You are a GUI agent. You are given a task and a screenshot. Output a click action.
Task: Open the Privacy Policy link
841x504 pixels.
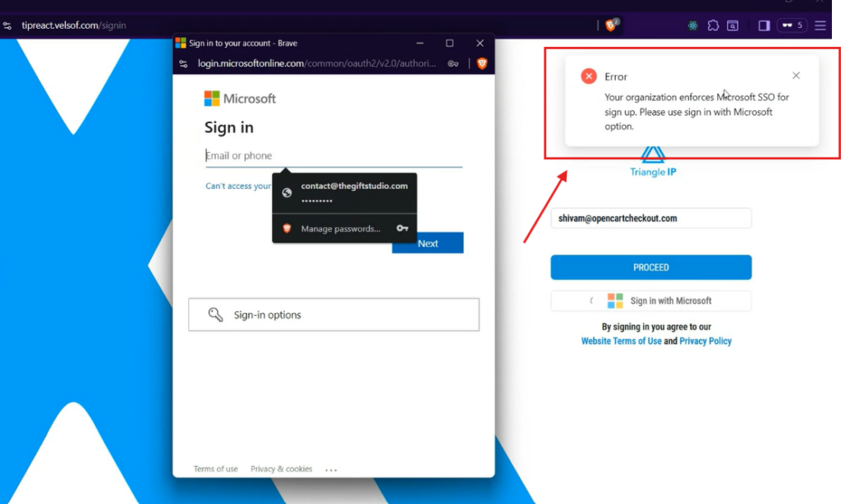click(x=705, y=341)
